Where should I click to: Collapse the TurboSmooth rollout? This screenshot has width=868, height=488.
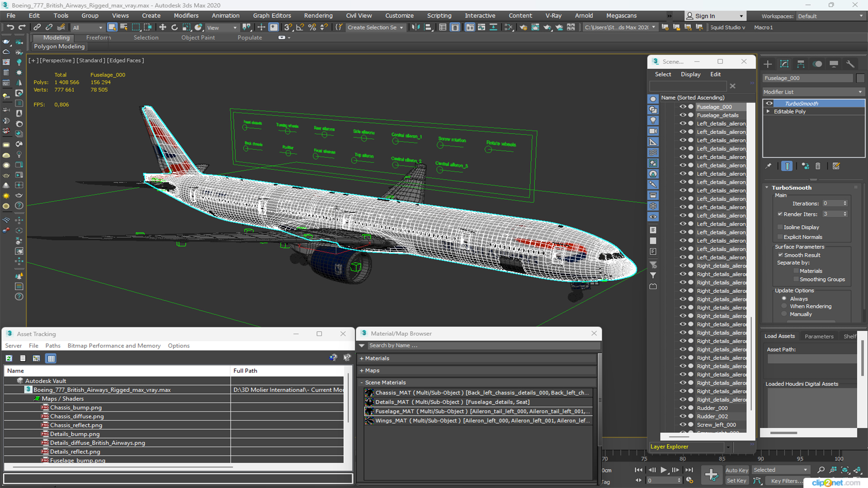(x=767, y=188)
